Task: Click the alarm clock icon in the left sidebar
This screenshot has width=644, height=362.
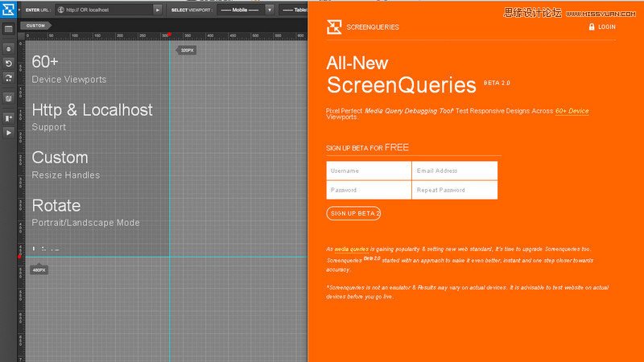Action: pos(8,98)
